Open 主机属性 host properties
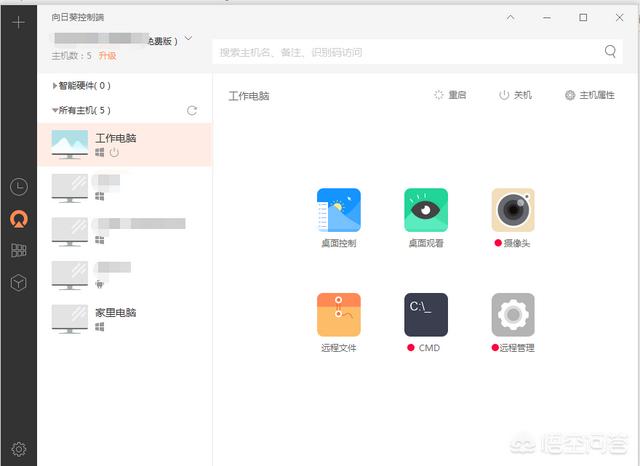The height and width of the screenshot is (466, 640). [590, 95]
